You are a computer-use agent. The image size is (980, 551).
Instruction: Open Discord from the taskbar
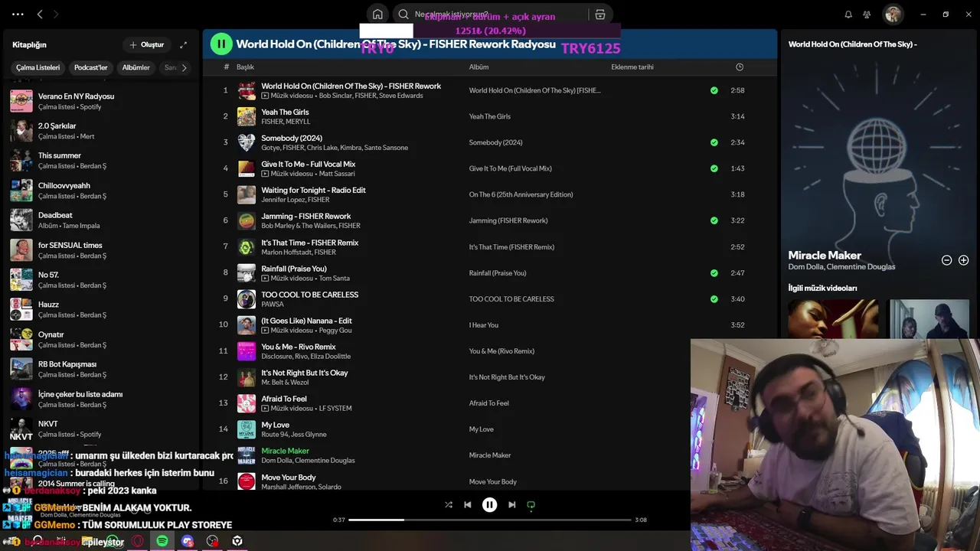coord(188,541)
